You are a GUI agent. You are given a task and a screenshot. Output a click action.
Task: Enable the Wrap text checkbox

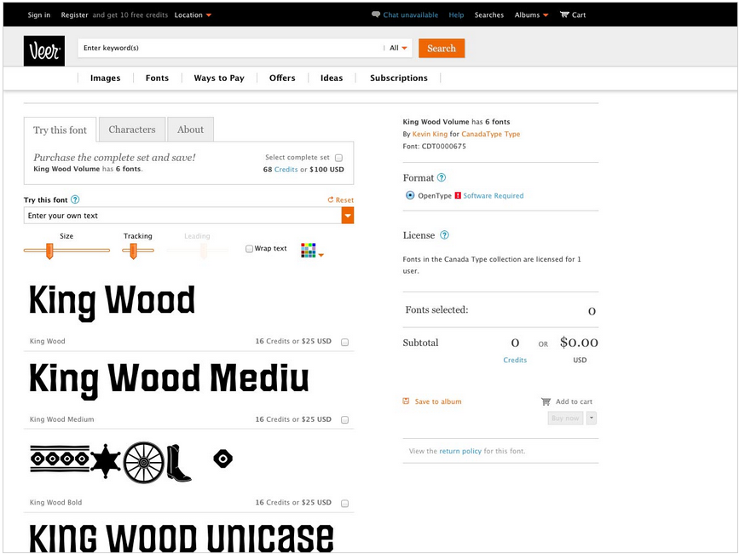pos(249,248)
